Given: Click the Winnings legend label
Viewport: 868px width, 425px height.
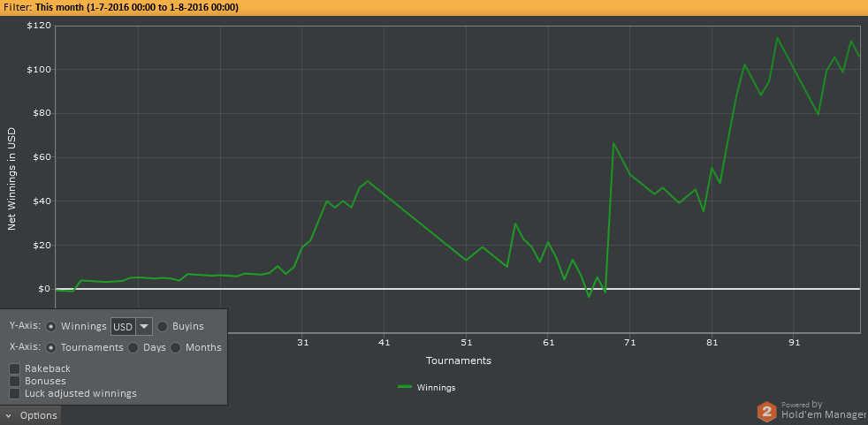Looking at the screenshot, I should tap(436, 387).
